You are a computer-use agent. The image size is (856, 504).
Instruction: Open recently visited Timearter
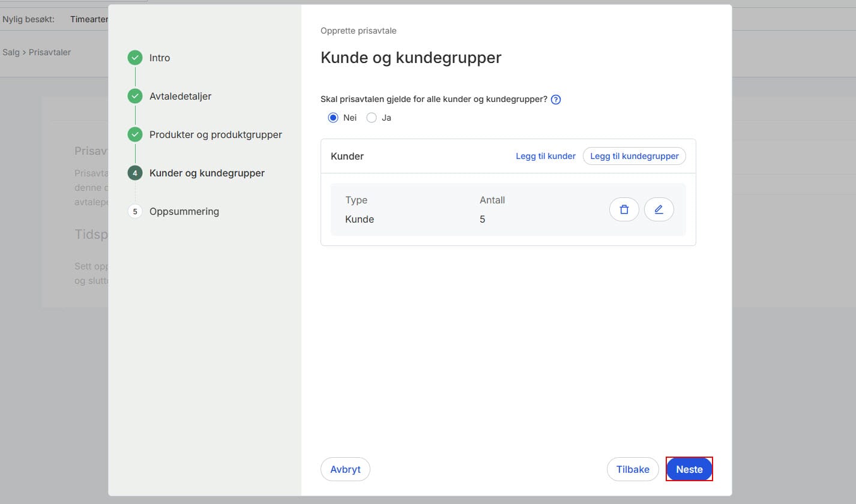tap(89, 19)
